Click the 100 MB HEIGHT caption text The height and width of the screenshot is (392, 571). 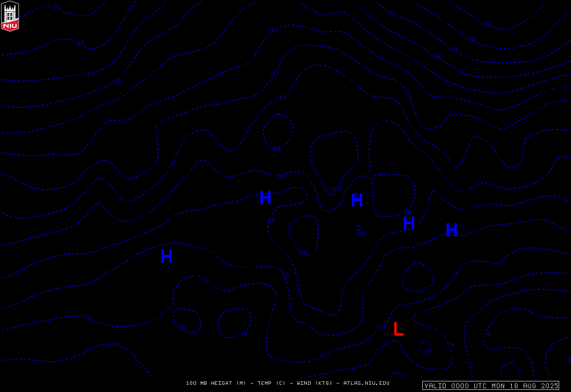coord(209,383)
